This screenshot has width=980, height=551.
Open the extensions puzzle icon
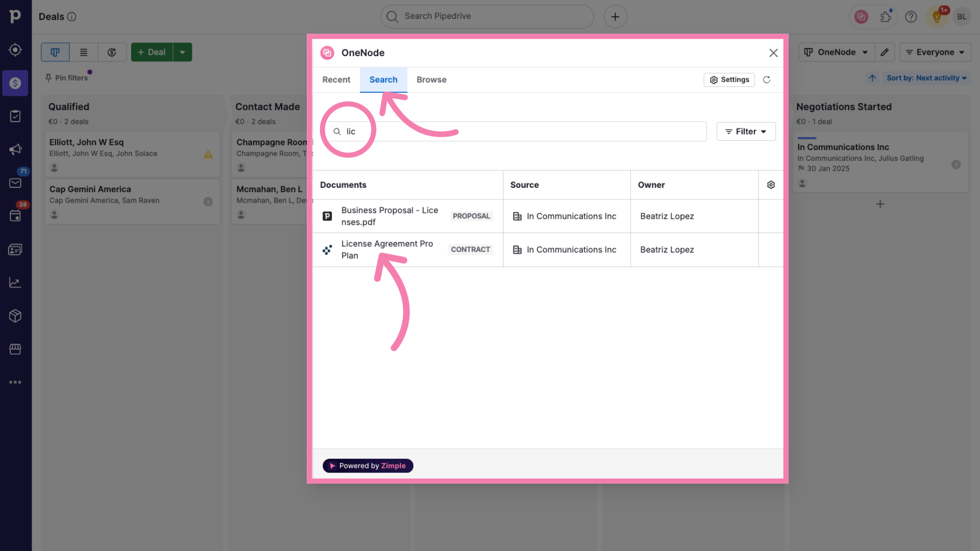click(886, 17)
